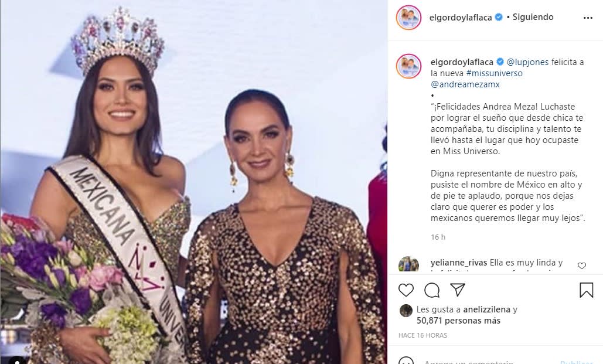Open the #missuniverso hashtag
The width and height of the screenshot is (603, 364).
494,73
